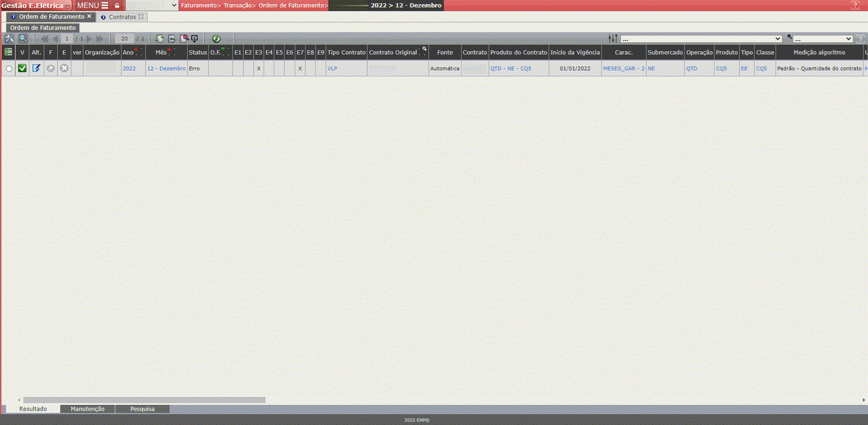868x425 pixels.
Task: Click the gray X icon in E column
Action: pyautogui.click(x=64, y=69)
